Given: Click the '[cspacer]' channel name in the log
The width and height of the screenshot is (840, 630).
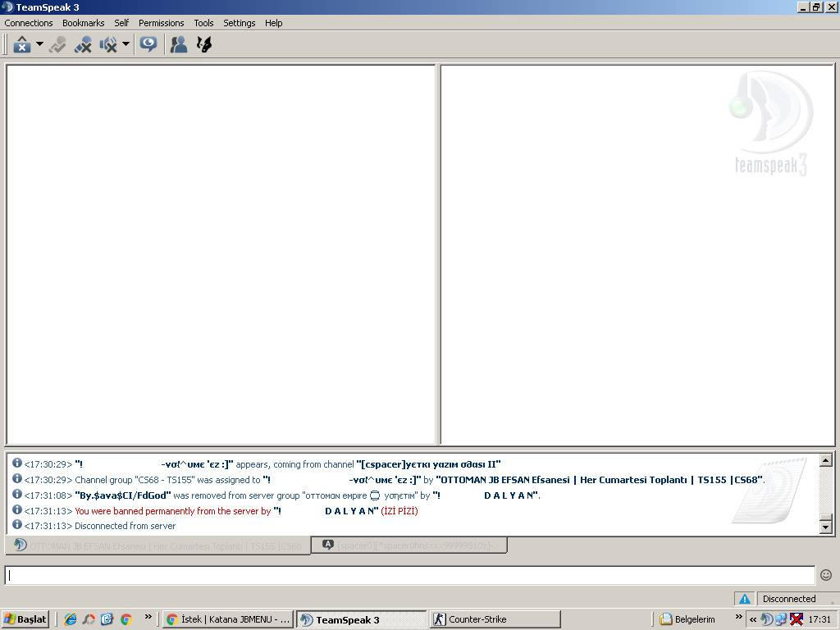Looking at the screenshot, I should (x=428, y=464).
